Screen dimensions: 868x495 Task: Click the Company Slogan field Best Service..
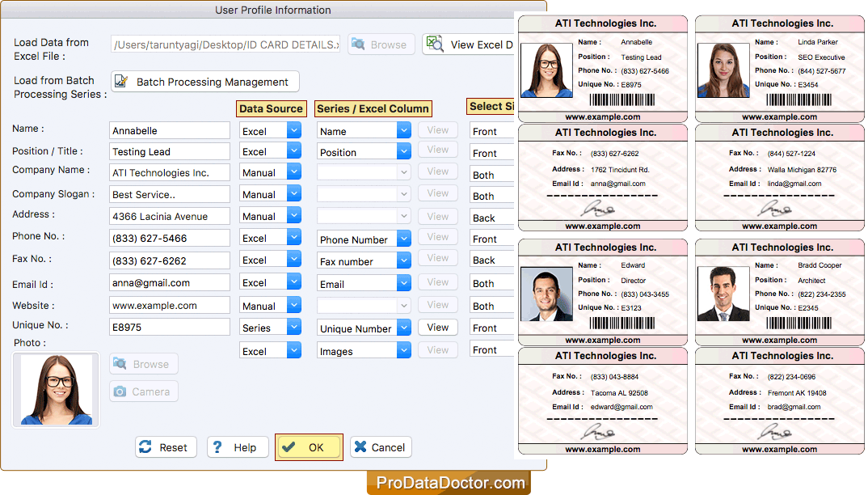[x=170, y=194]
